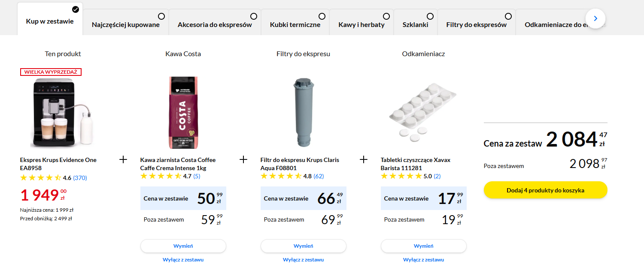Select the Kubki termiczne radio circle

click(322, 16)
